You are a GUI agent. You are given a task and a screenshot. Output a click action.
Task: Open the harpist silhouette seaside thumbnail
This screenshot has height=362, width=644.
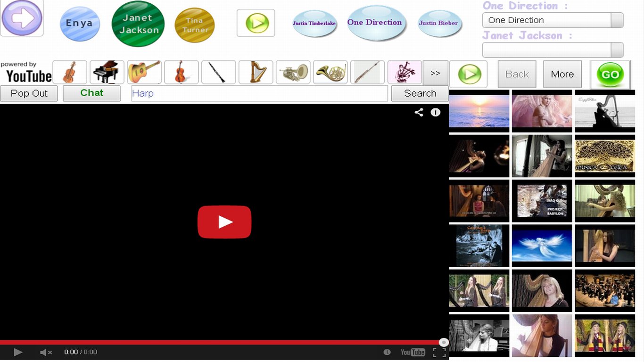(x=604, y=111)
